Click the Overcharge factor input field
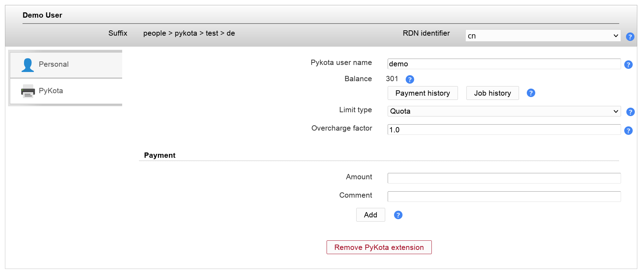 [504, 130]
